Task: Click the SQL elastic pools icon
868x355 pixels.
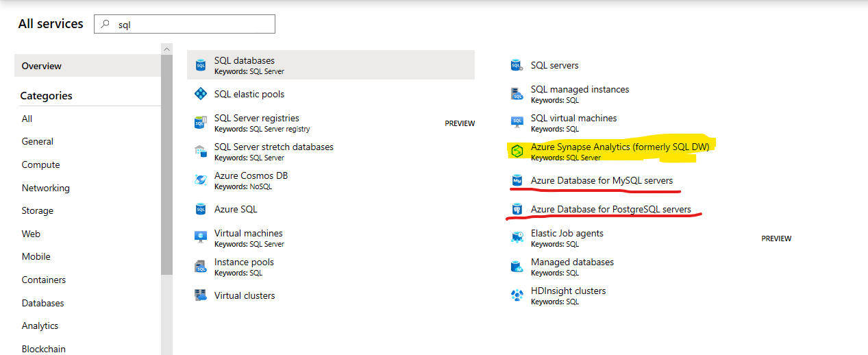Action: (x=201, y=95)
